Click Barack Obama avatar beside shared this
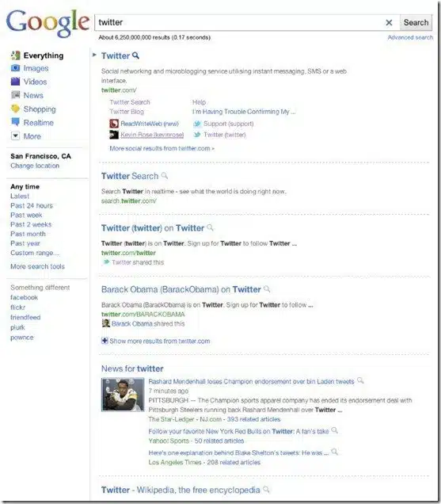The image size is (441, 504). pos(105,323)
